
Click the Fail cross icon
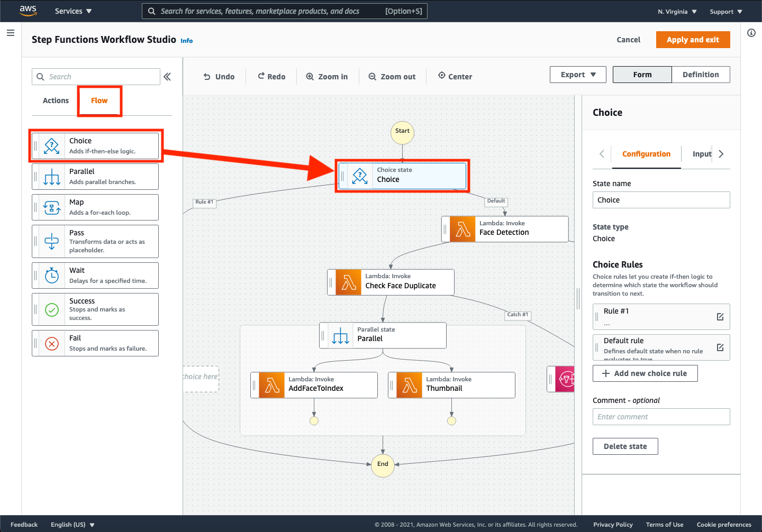click(52, 344)
